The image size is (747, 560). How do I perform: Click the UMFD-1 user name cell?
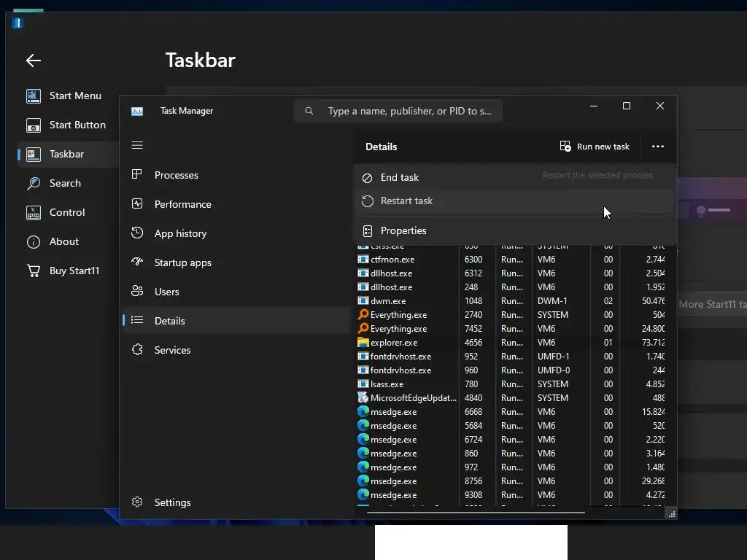coord(553,356)
